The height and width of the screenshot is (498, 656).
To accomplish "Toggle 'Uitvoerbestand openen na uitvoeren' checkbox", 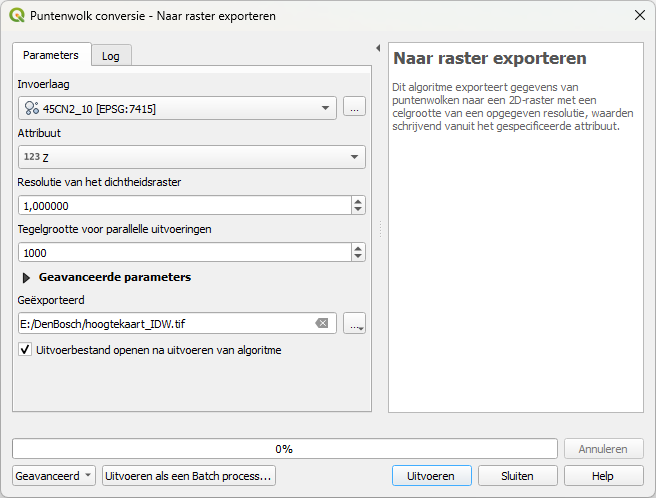I will (26, 350).
